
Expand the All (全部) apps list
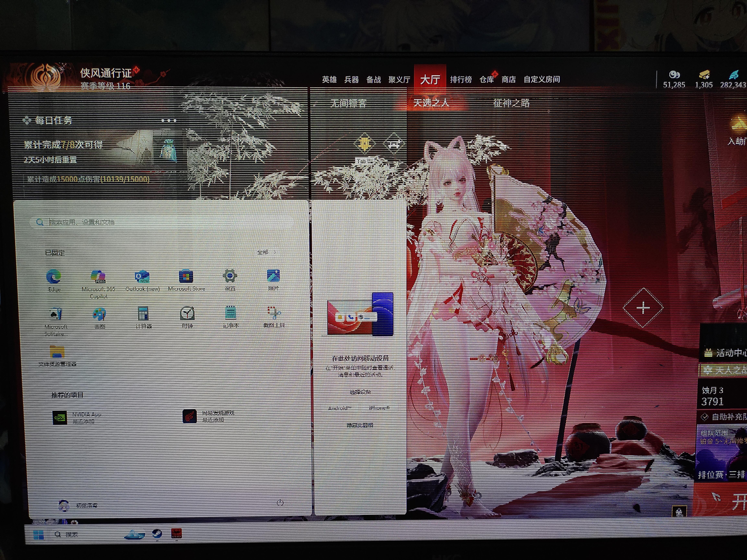(x=267, y=252)
